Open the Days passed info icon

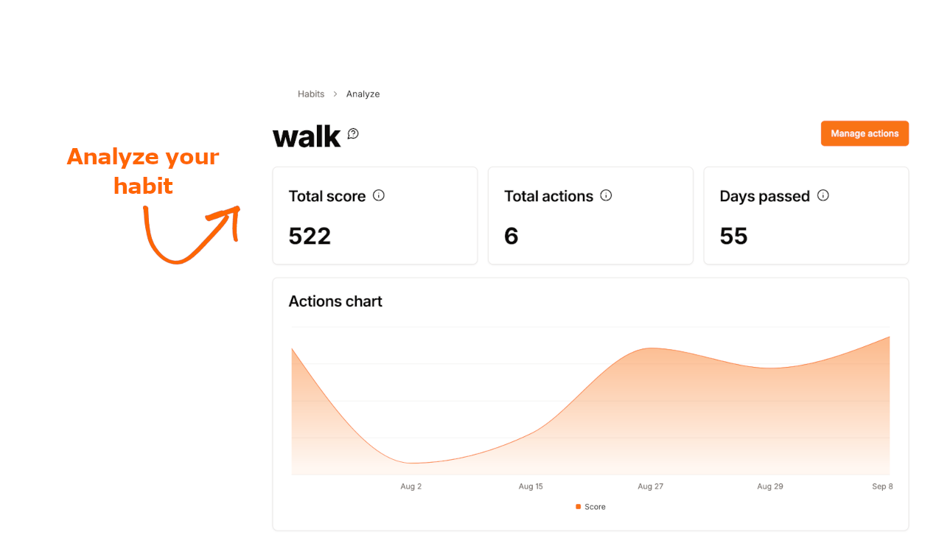pyautogui.click(x=823, y=195)
